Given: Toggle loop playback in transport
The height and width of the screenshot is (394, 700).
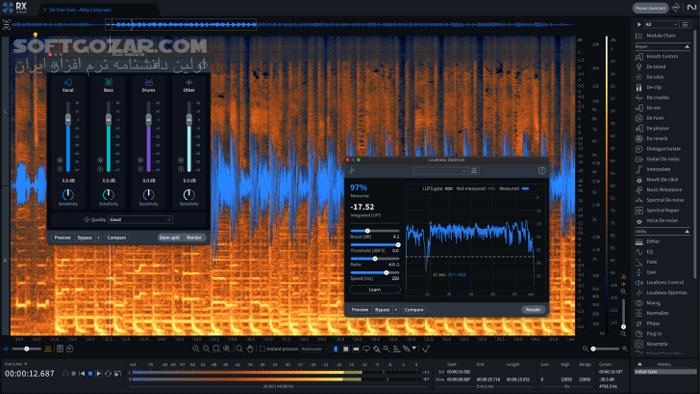Looking at the screenshot, I should click(108, 373).
